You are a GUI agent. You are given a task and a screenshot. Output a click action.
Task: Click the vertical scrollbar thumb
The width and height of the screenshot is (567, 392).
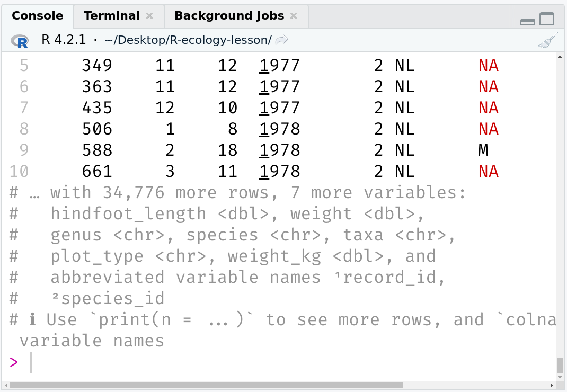[x=560, y=365]
